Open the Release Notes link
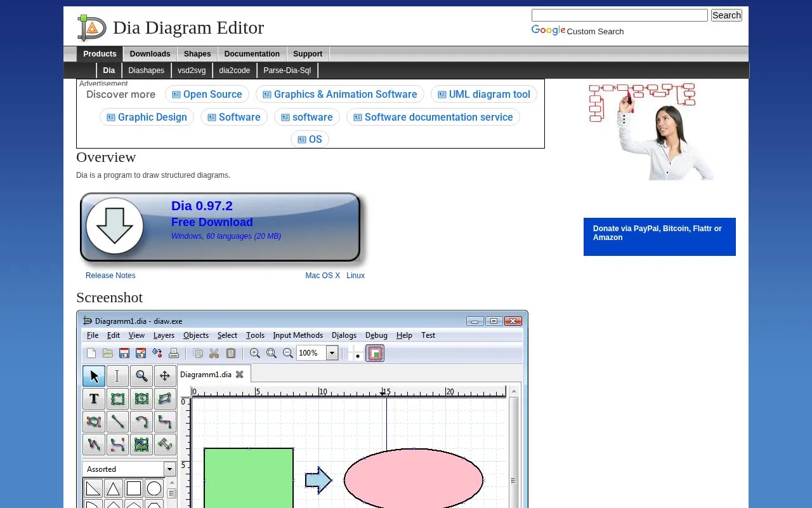 pyautogui.click(x=110, y=276)
